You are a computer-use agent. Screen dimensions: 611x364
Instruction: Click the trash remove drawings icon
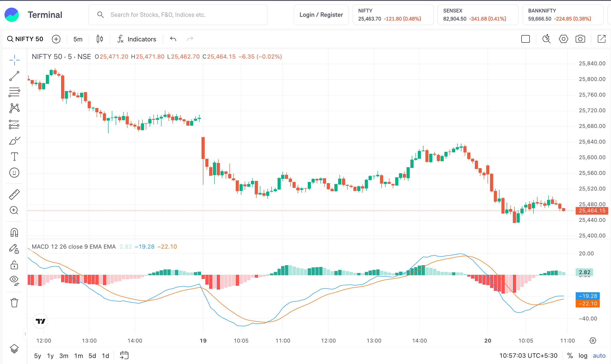tap(14, 303)
